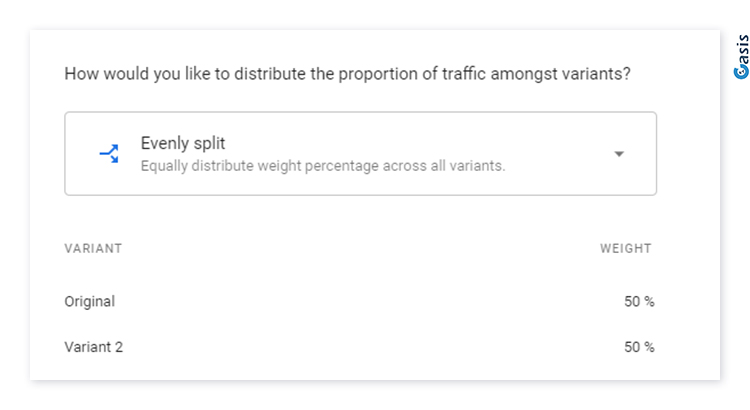Click the 'Equally distribute weight percentage' description
The image size is (750, 410).
tap(323, 166)
